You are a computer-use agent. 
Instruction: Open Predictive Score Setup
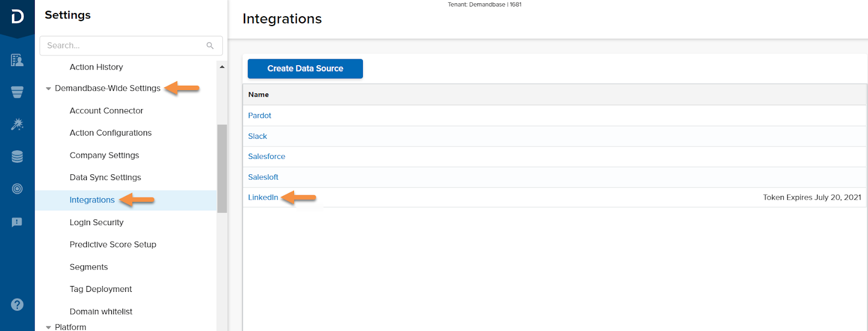[113, 245]
